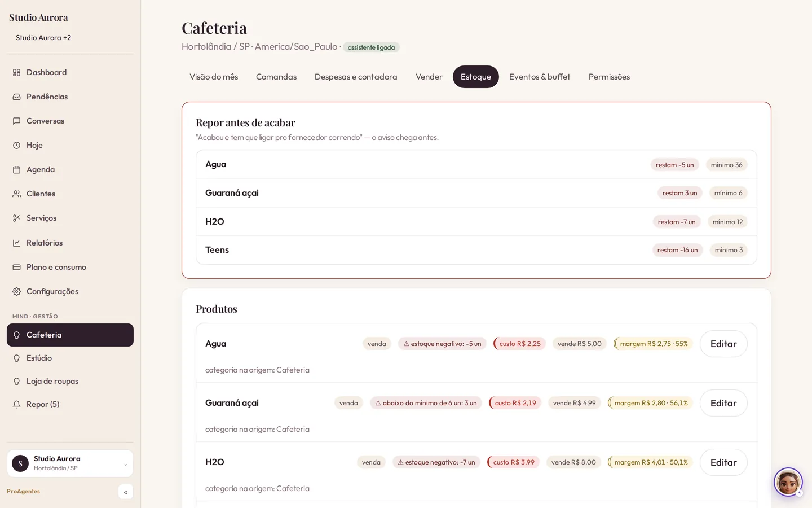Screen dimensions: 812x508
Task: Select the Teens low-stock row
Action: (476, 250)
